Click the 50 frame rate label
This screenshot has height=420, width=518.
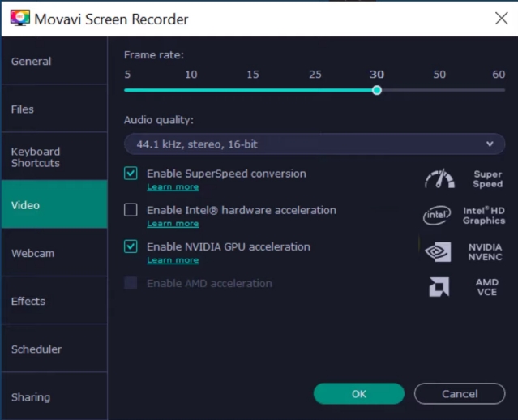(439, 75)
